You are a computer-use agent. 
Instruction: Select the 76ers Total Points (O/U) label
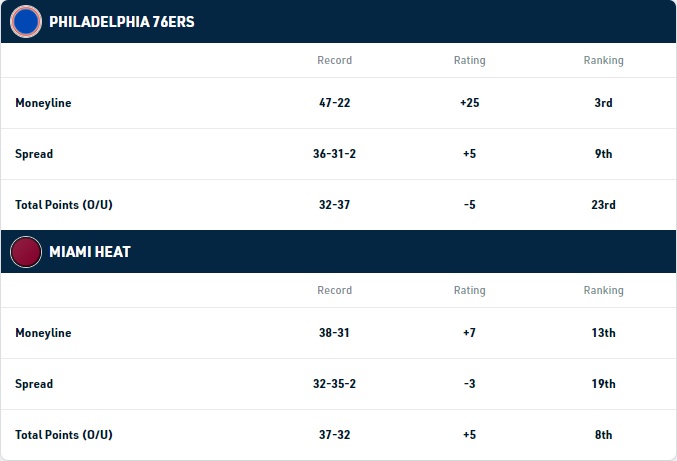64,205
